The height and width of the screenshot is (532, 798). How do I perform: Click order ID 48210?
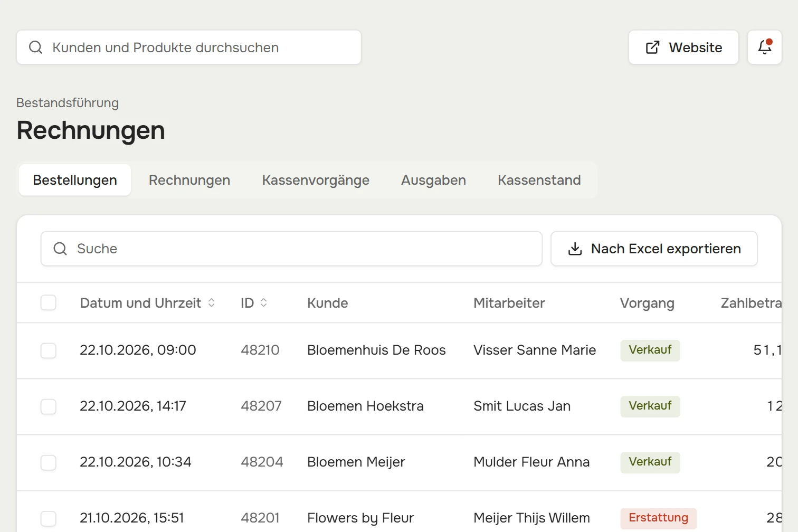coord(260,350)
